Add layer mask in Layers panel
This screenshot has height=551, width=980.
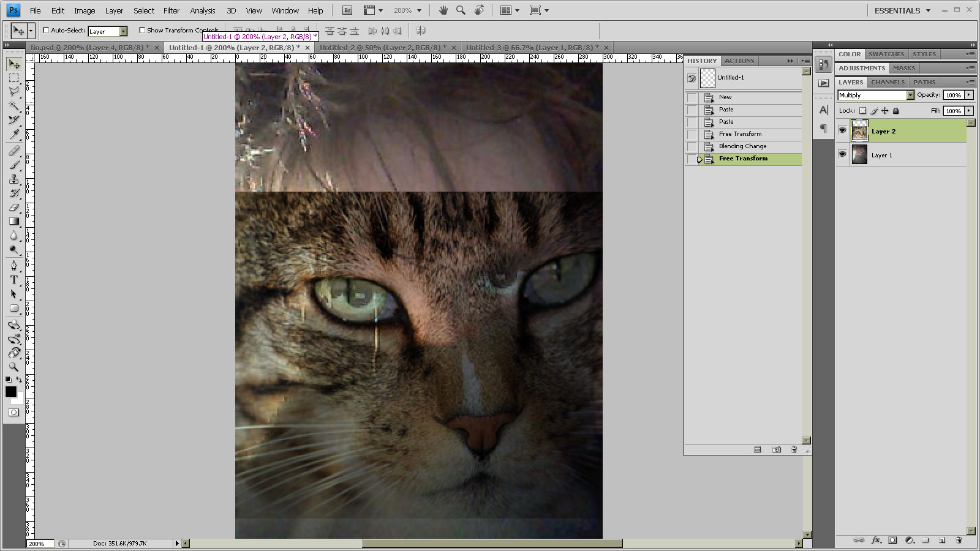pyautogui.click(x=892, y=540)
